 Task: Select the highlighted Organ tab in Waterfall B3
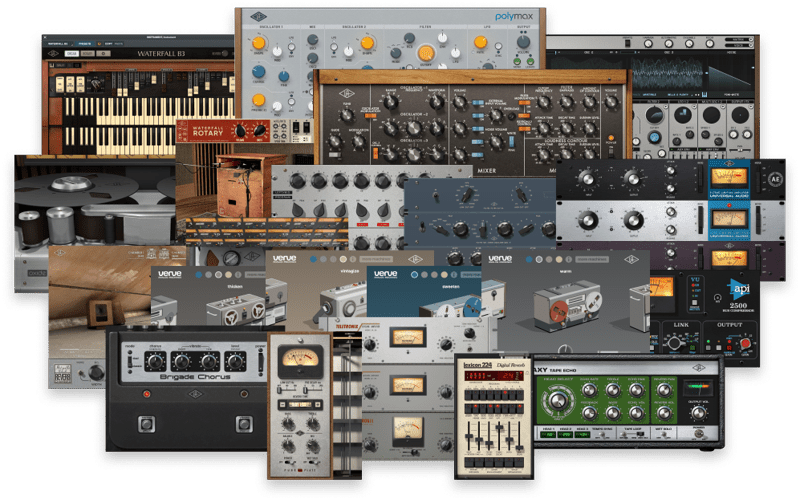pyautogui.click(x=71, y=54)
